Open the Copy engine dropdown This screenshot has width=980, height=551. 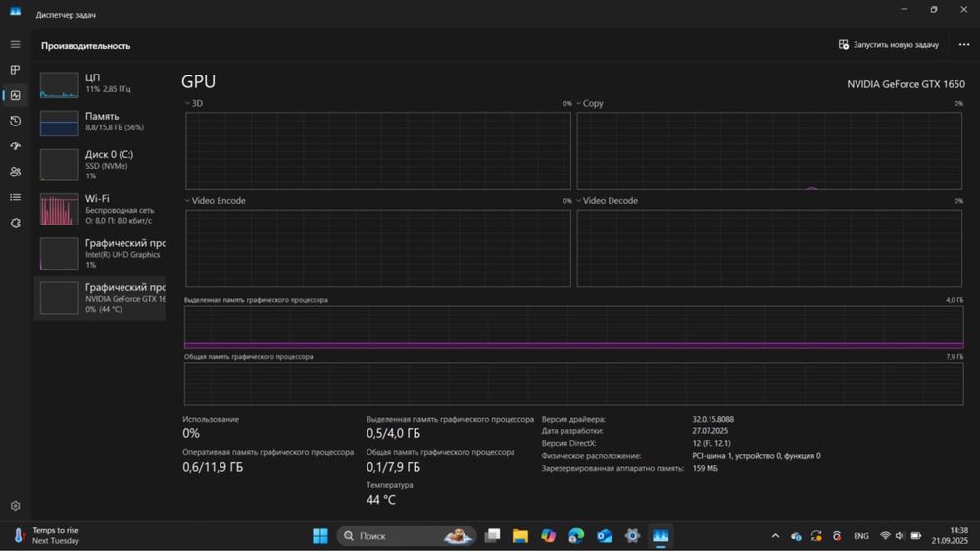tap(589, 103)
